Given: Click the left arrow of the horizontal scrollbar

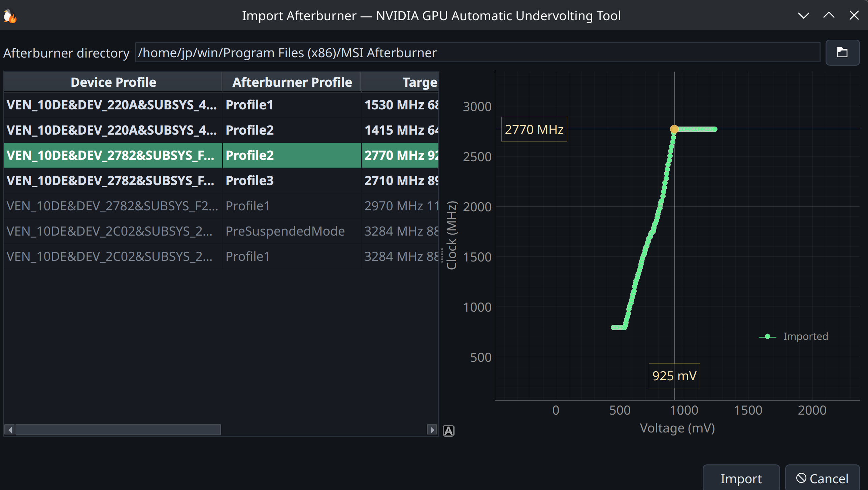Looking at the screenshot, I should coord(9,430).
